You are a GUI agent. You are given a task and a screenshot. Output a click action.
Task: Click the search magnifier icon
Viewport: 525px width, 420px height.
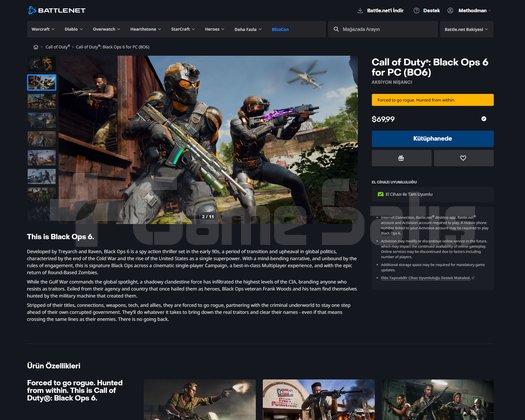(x=336, y=29)
